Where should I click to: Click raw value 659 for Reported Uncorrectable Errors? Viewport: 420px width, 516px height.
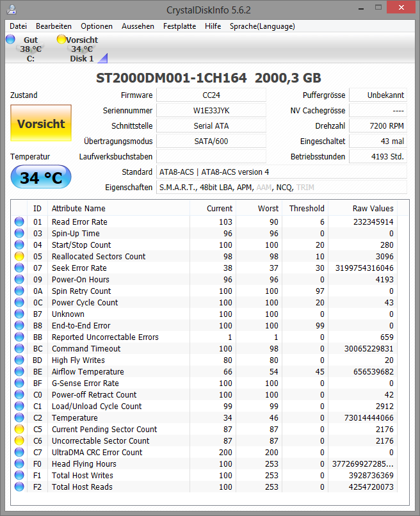coord(387,337)
